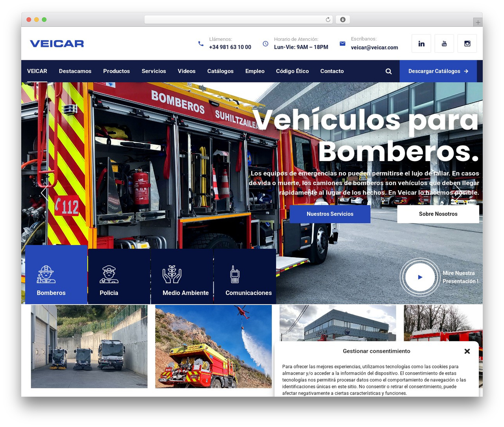Click the VEICAR logo

(x=57, y=44)
